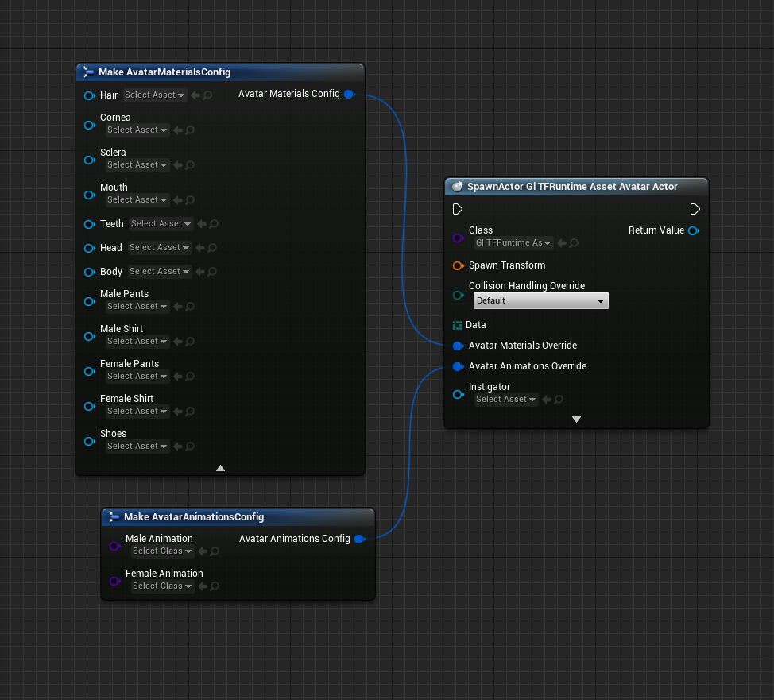Image resolution: width=774 pixels, height=700 pixels.
Task: Click the use-selected arrow icon beside Teeth
Action: pyautogui.click(x=202, y=224)
